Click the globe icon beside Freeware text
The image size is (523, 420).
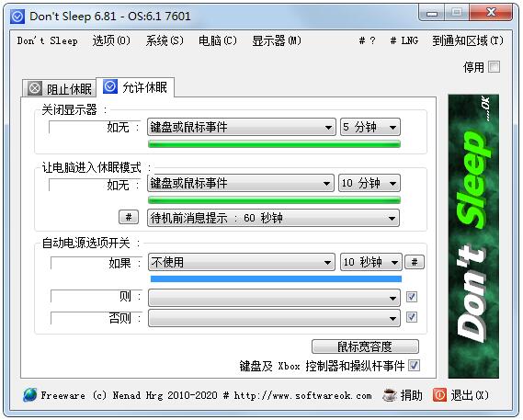click(30, 395)
